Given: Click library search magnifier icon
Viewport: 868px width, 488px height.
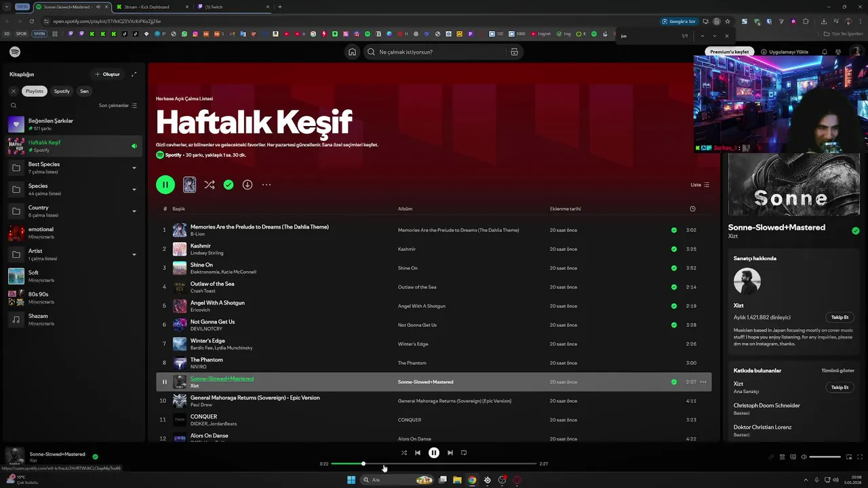Looking at the screenshot, I should [x=13, y=105].
